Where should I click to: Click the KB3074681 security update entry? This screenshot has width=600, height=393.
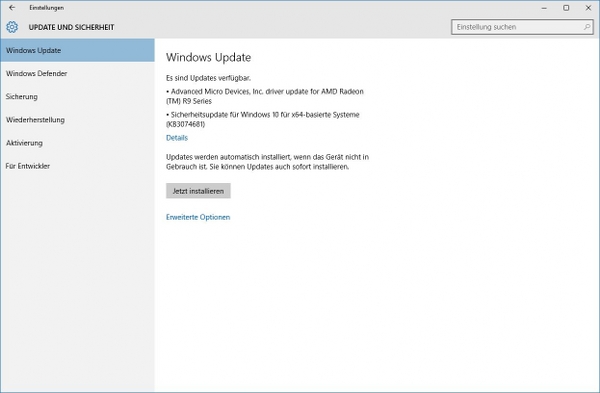pyautogui.click(x=263, y=119)
